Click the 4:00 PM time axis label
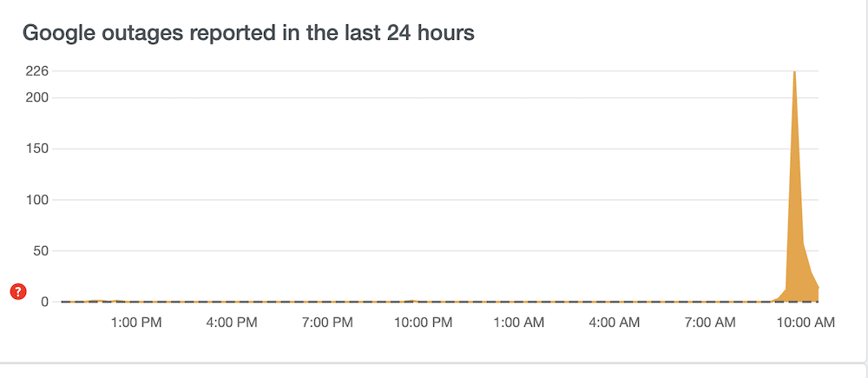Viewport: 868px width, 378px height. coord(233,322)
